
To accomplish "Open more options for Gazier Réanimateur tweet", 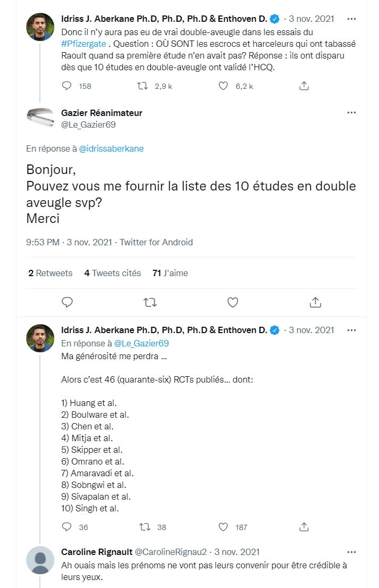I will pyautogui.click(x=351, y=113).
